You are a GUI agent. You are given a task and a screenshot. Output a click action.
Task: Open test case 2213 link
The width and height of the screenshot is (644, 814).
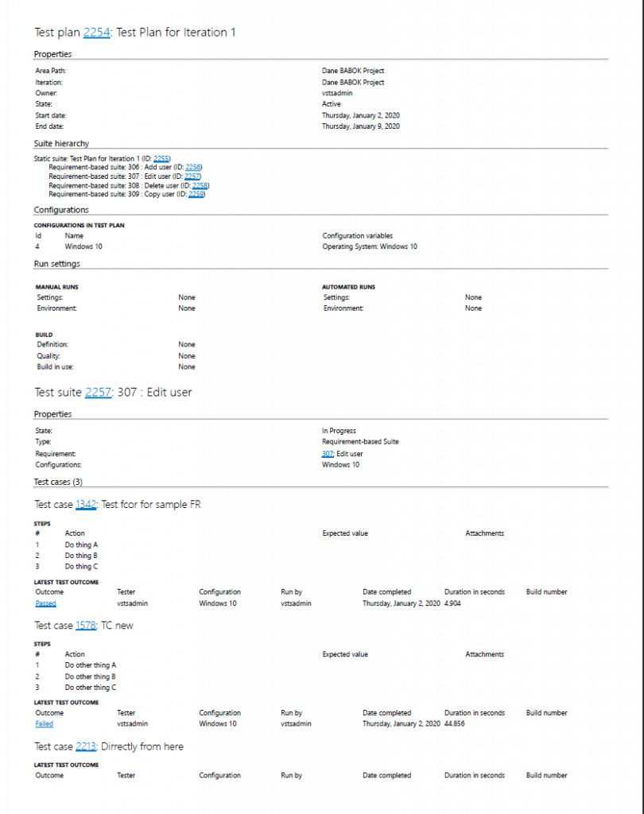pyautogui.click(x=87, y=746)
